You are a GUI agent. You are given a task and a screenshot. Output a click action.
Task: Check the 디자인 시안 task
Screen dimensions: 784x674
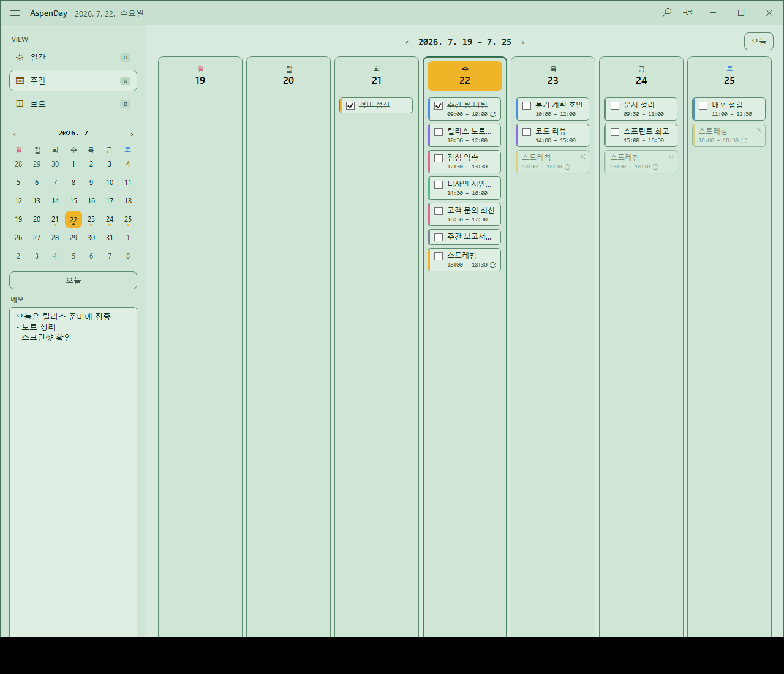(x=439, y=184)
